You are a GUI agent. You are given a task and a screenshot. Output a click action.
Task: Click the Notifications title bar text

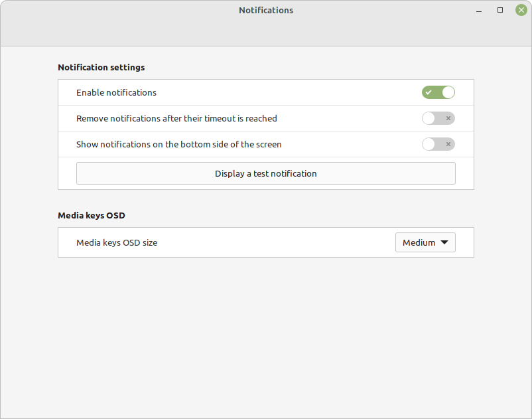point(265,10)
